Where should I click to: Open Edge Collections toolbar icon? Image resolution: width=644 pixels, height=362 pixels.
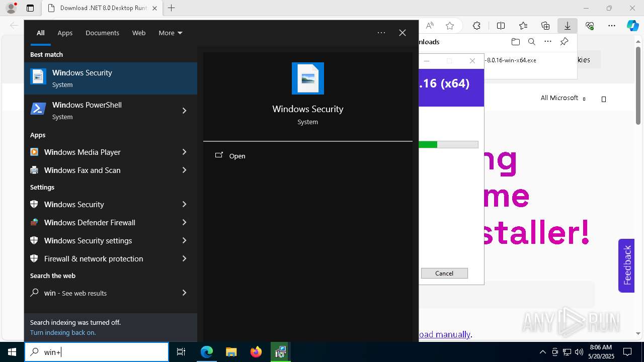coord(545,26)
